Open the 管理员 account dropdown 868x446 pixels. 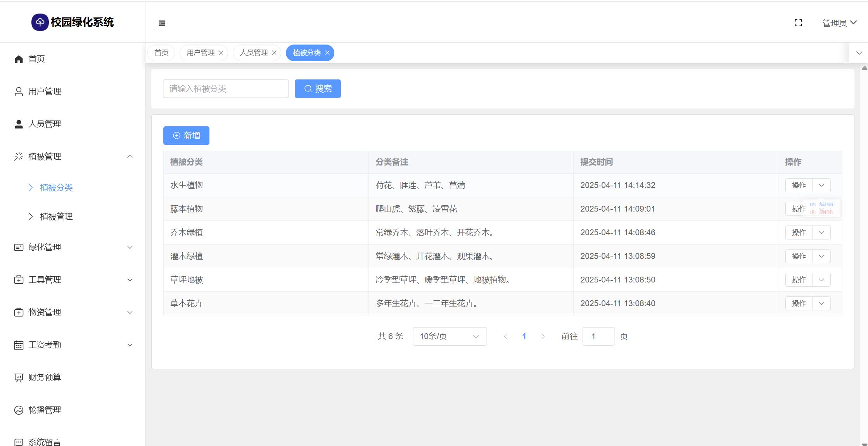[839, 23]
